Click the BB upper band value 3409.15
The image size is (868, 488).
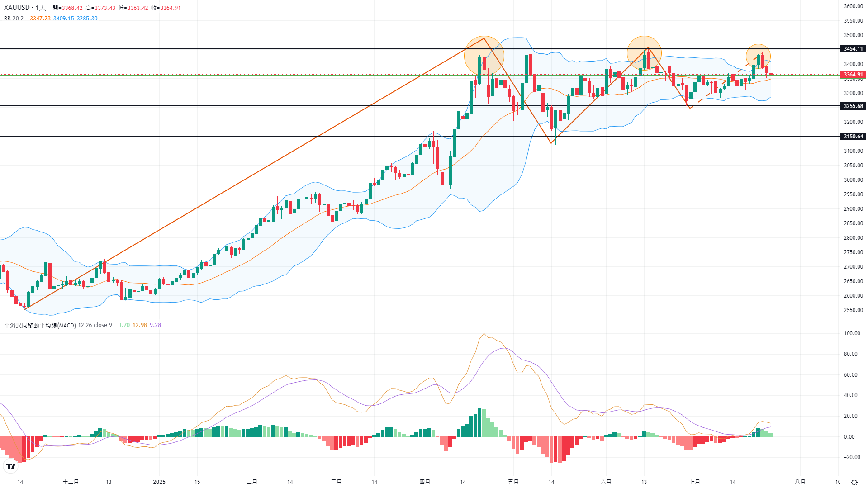[63, 19]
